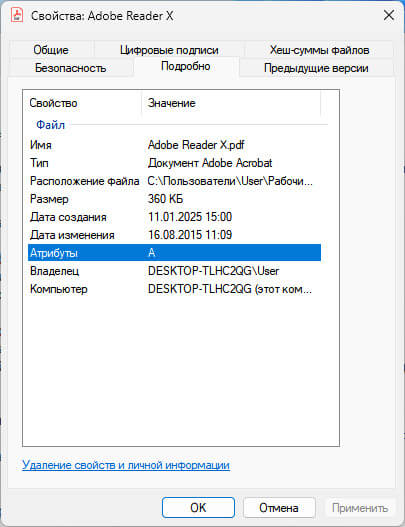Select the Расположение файла row
Image resolution: width=405 pixels, height=527 pixels.
[x=174, y=181]
